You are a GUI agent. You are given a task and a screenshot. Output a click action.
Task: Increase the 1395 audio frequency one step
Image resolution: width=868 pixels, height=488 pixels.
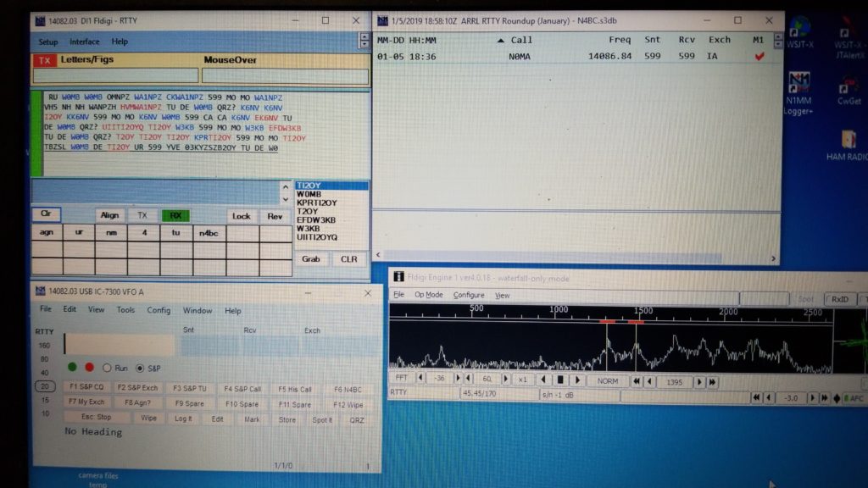click(699, 382)
